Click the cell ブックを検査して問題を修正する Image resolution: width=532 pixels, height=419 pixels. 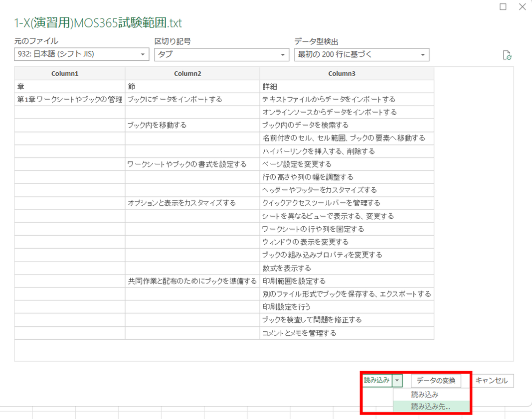coord(347,320)
